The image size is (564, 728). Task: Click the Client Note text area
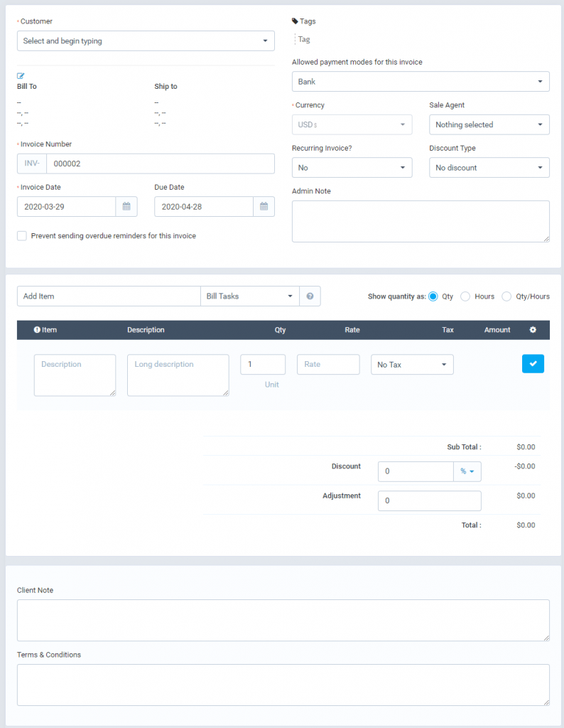(283, 620)
